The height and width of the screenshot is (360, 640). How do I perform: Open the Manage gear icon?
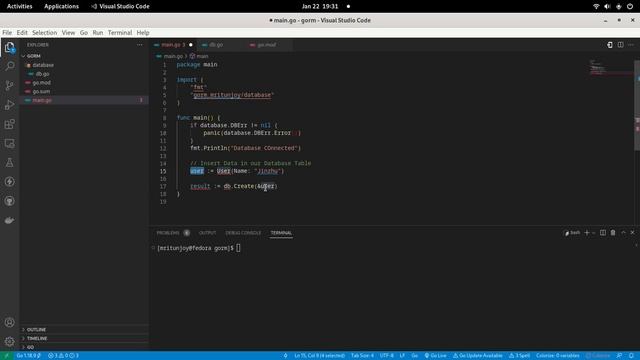pyautogui.click(x=9, y=341)
